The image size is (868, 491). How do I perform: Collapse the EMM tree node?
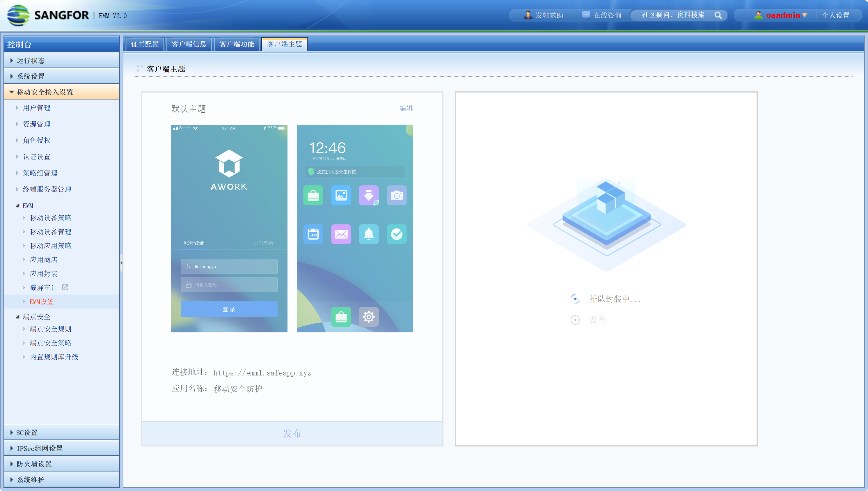(x=17, y=206)
